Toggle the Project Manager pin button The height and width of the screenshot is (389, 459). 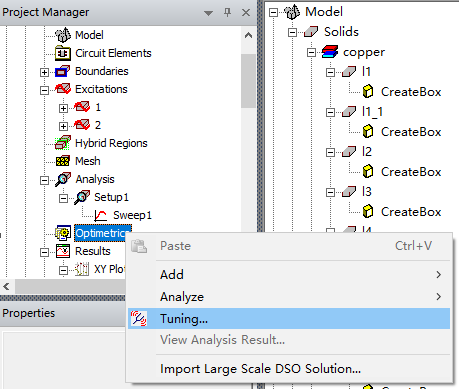point(227,13)
